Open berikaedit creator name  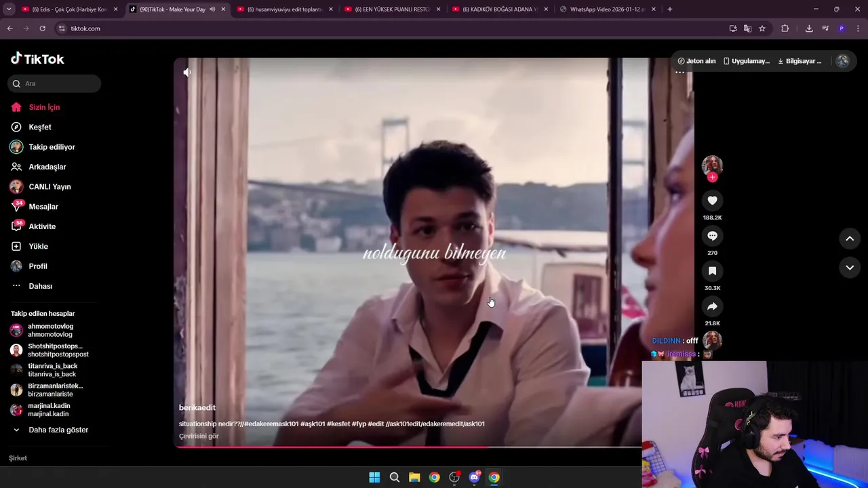[x=197, y=407]
